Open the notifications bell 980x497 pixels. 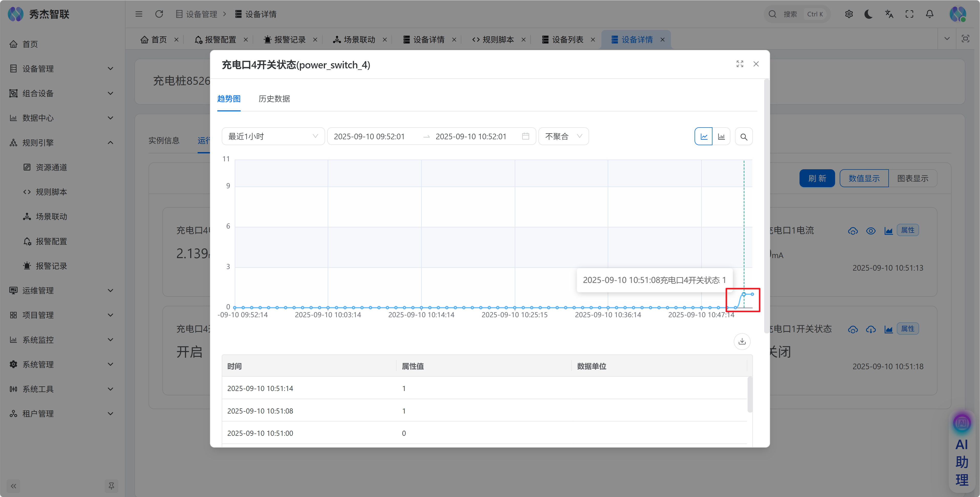pos(929,14)
